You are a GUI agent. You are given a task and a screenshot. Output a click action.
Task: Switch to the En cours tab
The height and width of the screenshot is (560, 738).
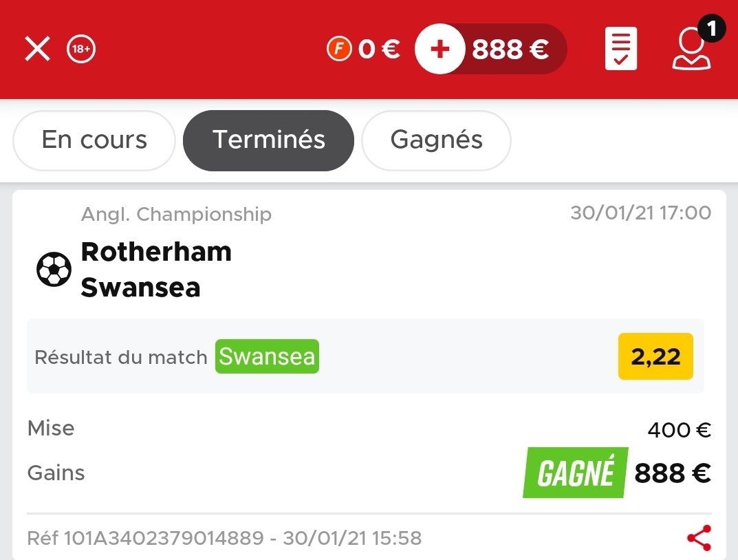pyautogui.click(x=94, y=140)
